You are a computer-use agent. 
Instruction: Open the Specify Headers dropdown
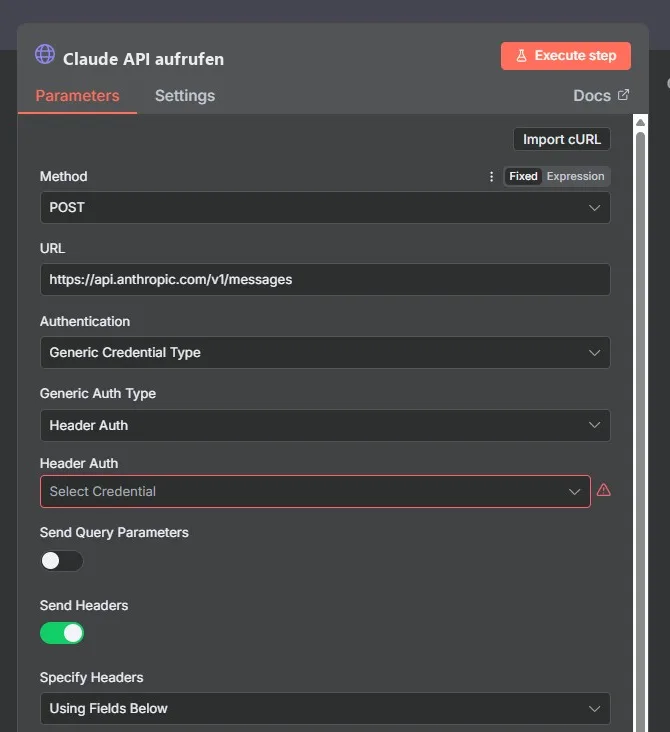(x=325, y=708)
